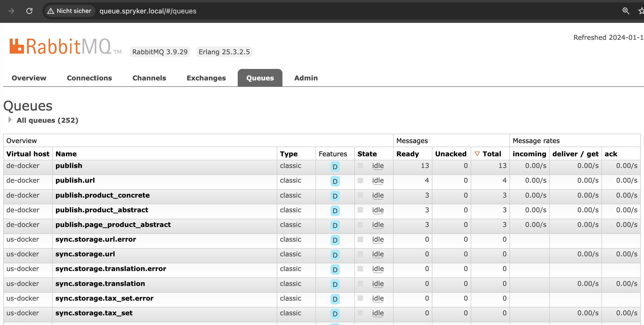Click the Refreshed timestamp text

coord(608,38)
